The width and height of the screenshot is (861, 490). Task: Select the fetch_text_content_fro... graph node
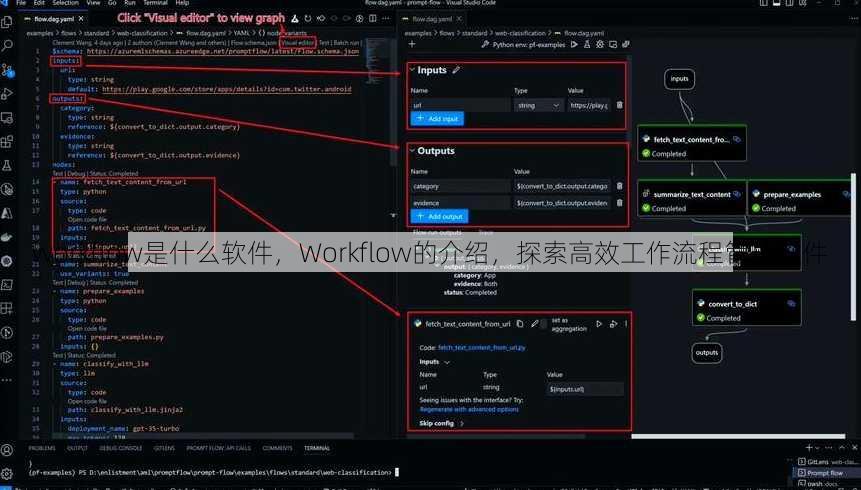[x=692, y=143]
